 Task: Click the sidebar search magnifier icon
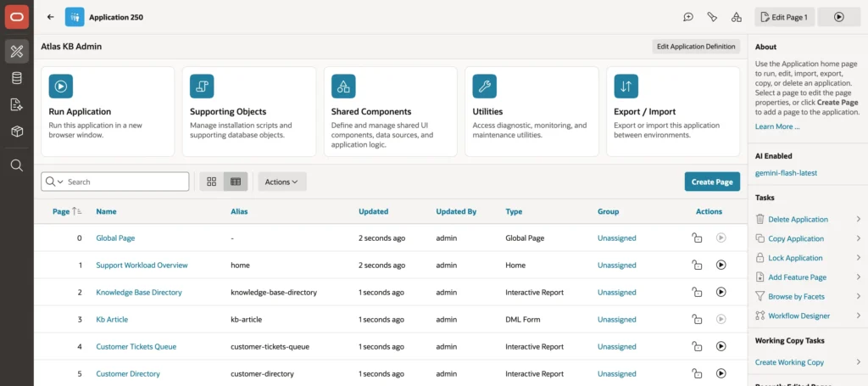click(x=17, y=165)
